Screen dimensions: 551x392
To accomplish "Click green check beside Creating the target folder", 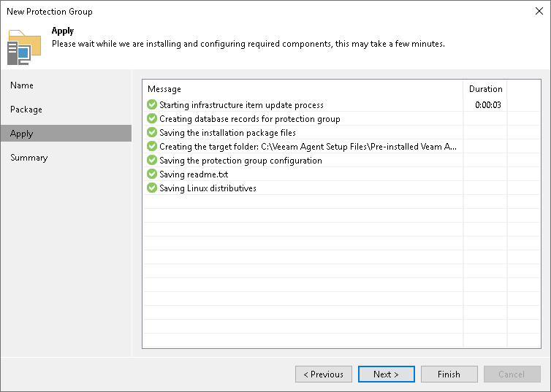I will pos(152,146).
